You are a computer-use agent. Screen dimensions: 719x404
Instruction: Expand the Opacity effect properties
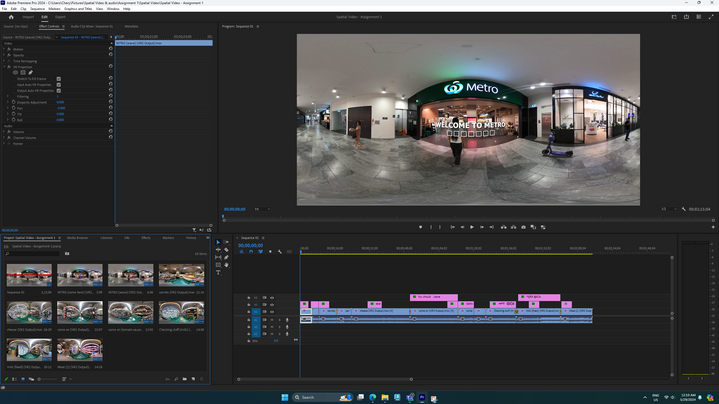coord(4,55)
